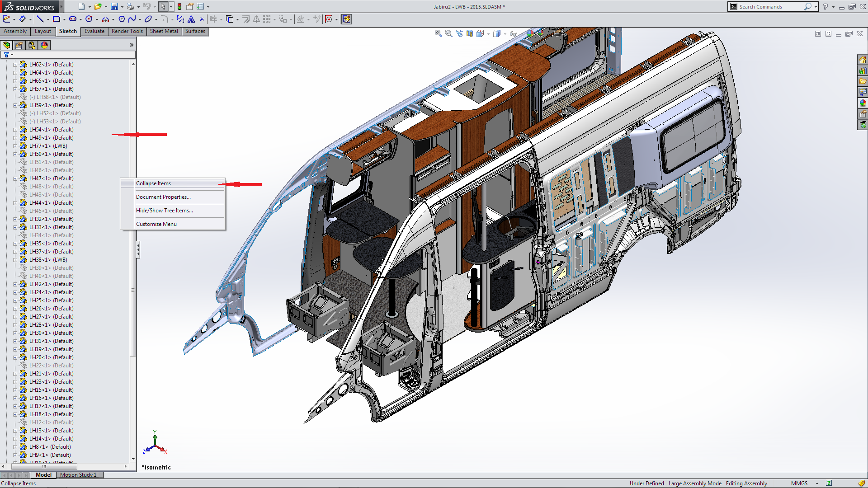Open Design Library in task pane
This screenshot has width=868, height=488.
coord(863,71)
